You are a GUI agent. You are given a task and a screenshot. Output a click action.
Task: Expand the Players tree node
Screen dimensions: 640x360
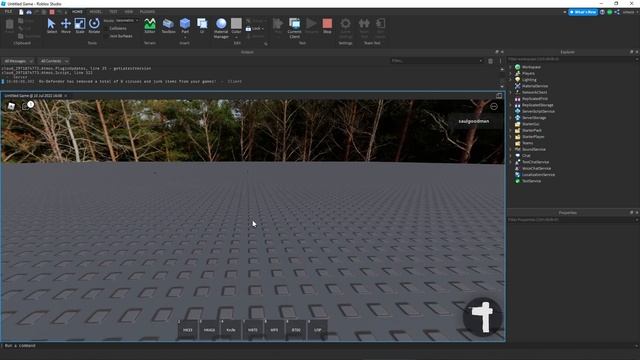pos(510,73)
